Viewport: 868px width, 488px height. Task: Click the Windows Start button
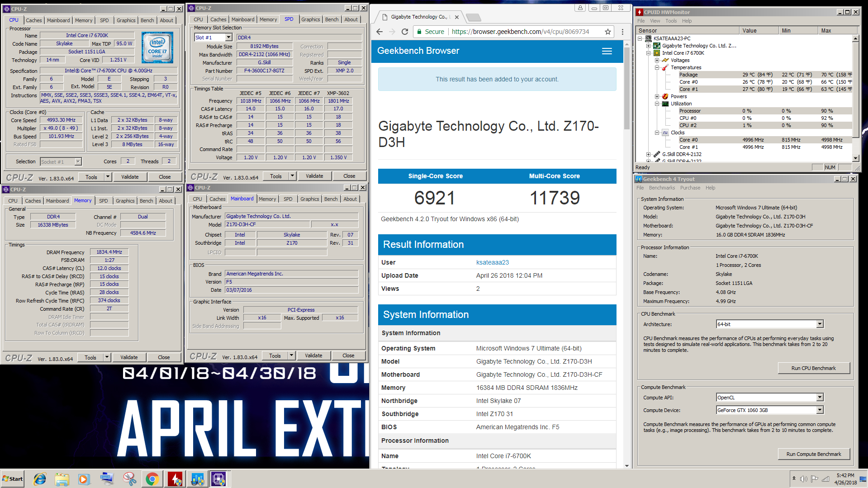(13, 479)
